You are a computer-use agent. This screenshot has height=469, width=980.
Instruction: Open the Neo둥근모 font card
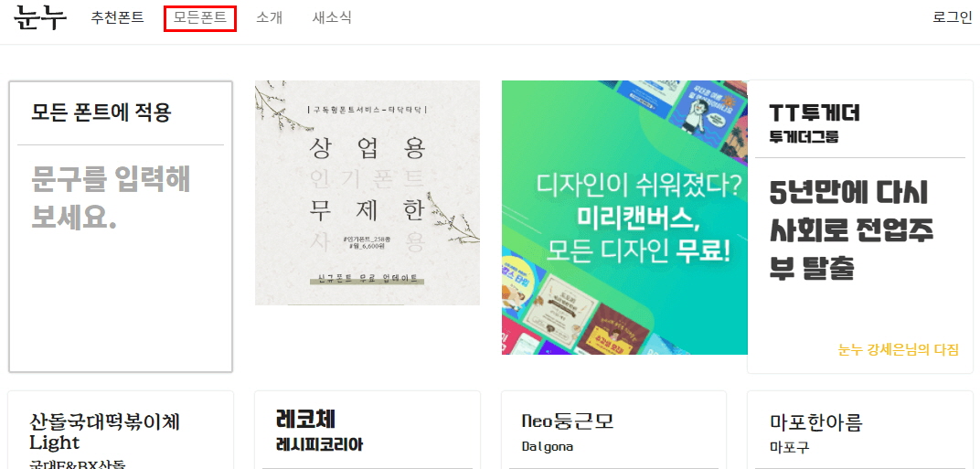tap(613, 431)
